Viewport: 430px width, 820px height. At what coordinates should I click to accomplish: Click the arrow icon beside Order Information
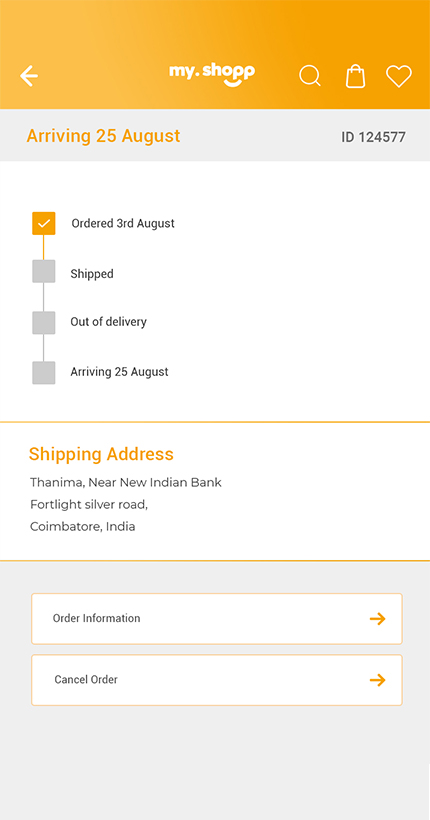pos(377,619)
